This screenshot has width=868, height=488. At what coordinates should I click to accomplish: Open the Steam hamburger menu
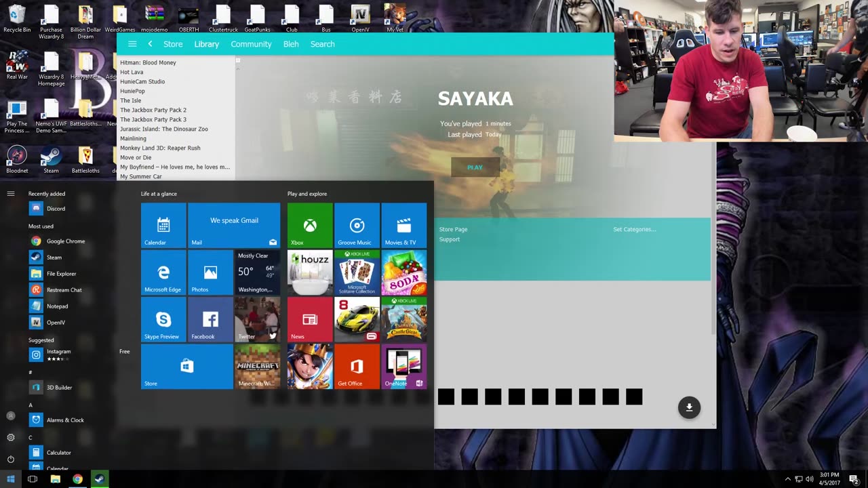(x=132, y=44)
